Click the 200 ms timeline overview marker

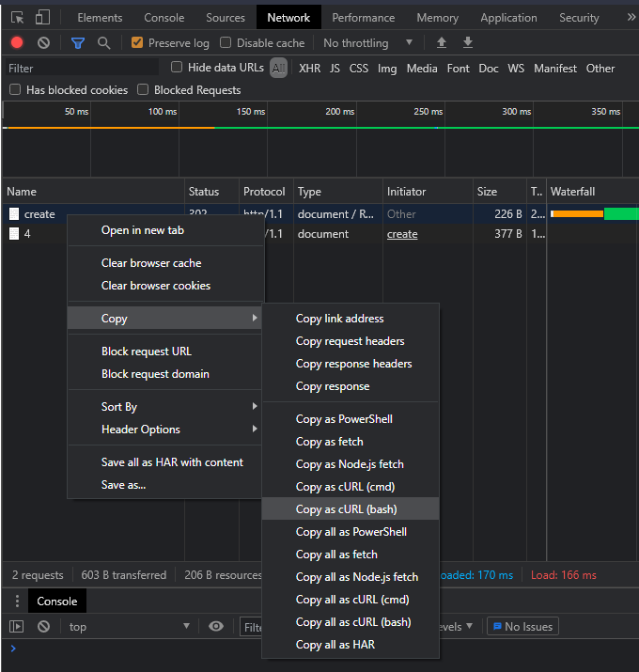[339, 112]
